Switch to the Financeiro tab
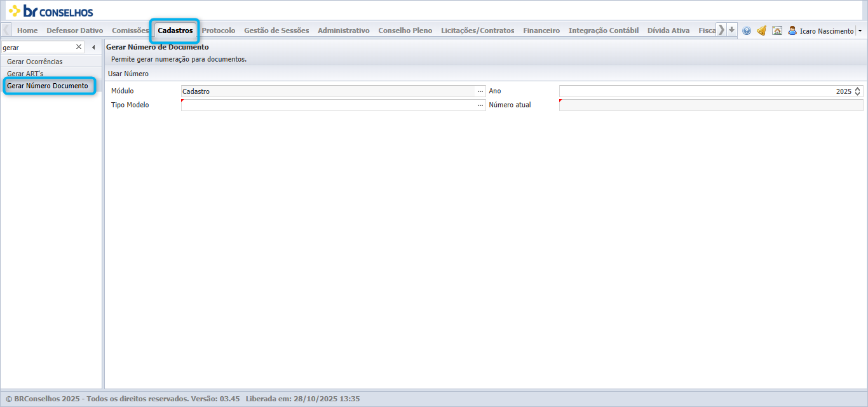Screen dimensions: 868x407 click(x=541, y=30)
